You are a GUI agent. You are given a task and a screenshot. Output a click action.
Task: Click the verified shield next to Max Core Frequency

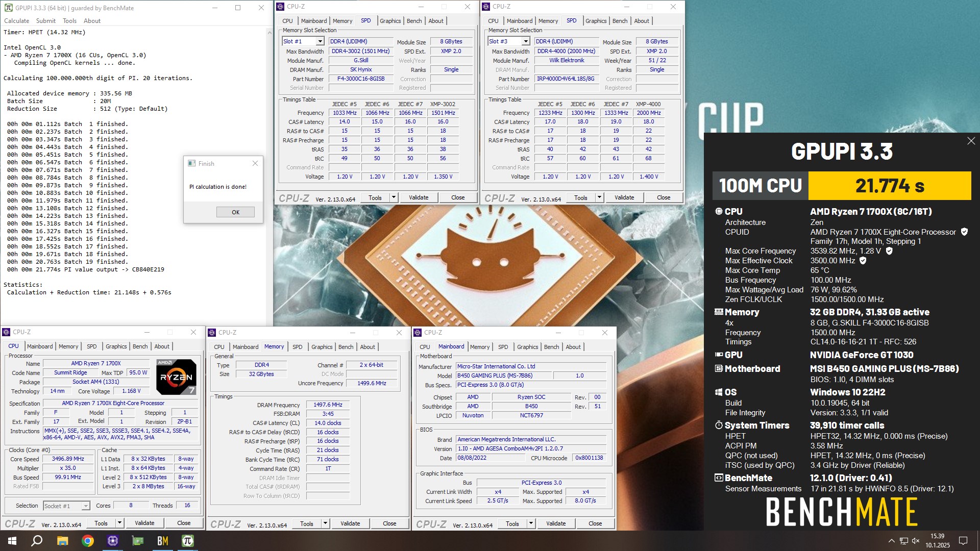point(889,251)
